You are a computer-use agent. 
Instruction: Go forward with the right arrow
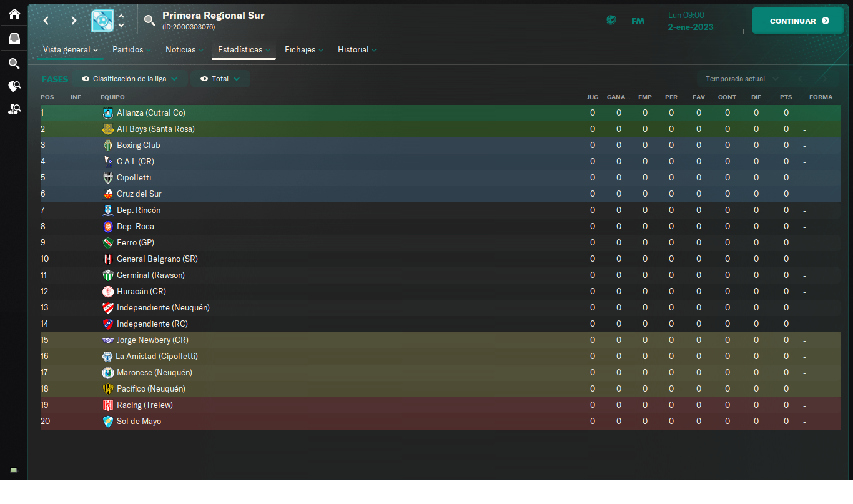tap(74, 21)
